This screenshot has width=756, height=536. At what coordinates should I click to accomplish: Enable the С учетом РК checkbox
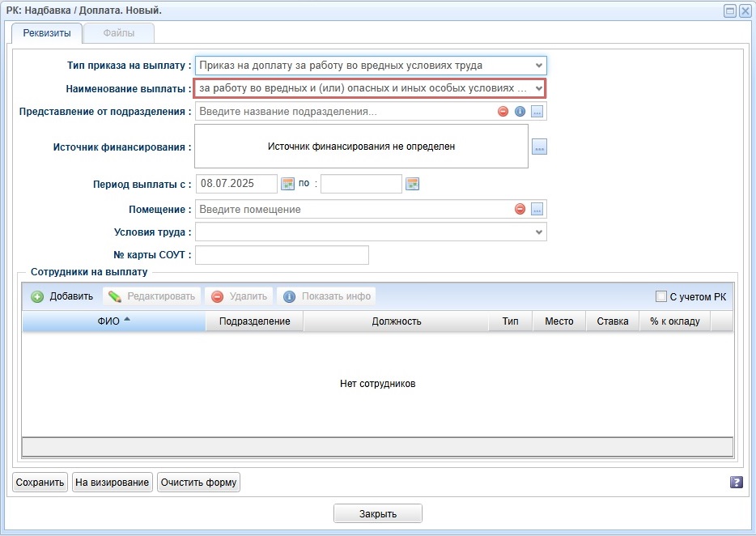tap(661, 296)
